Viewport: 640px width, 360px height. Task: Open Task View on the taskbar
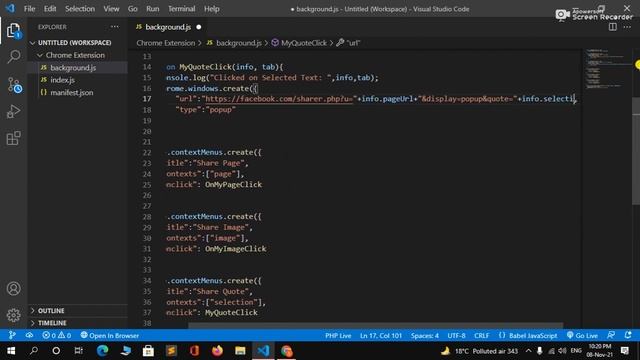pyautogui.click(x=78, y=351)
